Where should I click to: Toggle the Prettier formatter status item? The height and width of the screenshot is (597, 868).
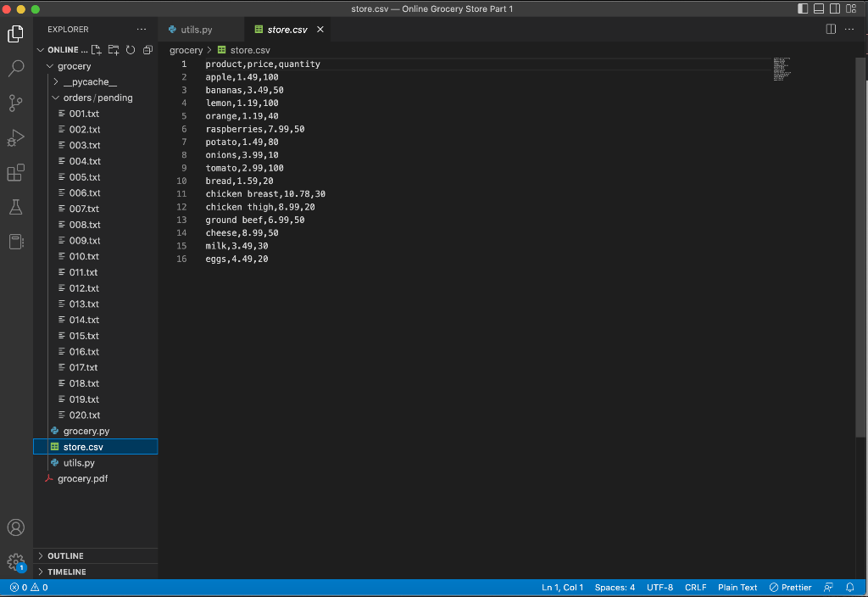tap(790, 587)
